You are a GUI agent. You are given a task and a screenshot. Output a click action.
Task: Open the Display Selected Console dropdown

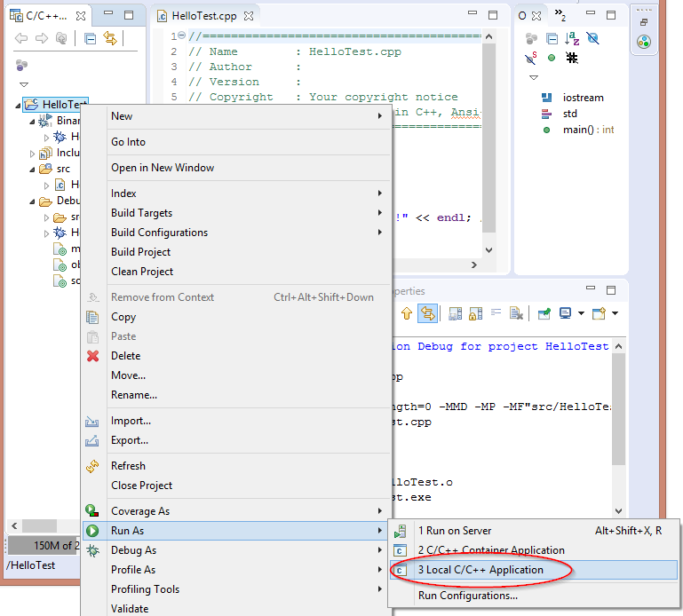[x=581, y=313]
